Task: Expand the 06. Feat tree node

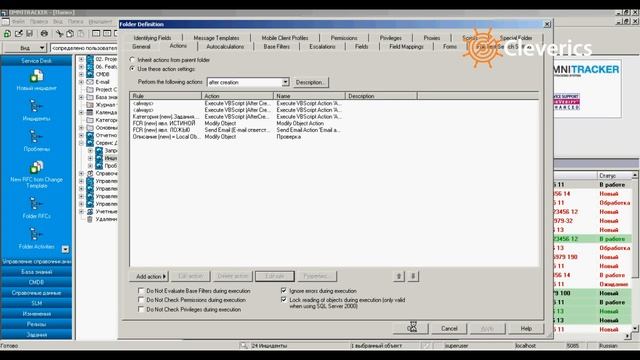Action: click(x=81, y=67)
